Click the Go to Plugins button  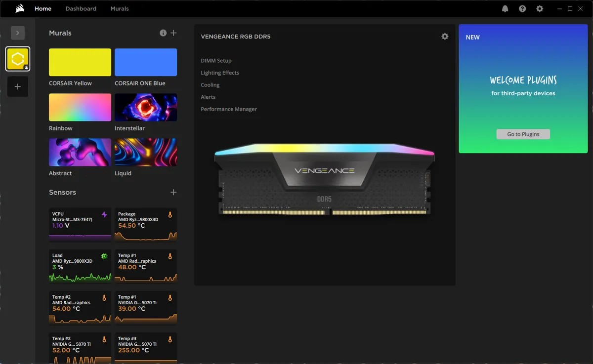click(x=523, y=134)
